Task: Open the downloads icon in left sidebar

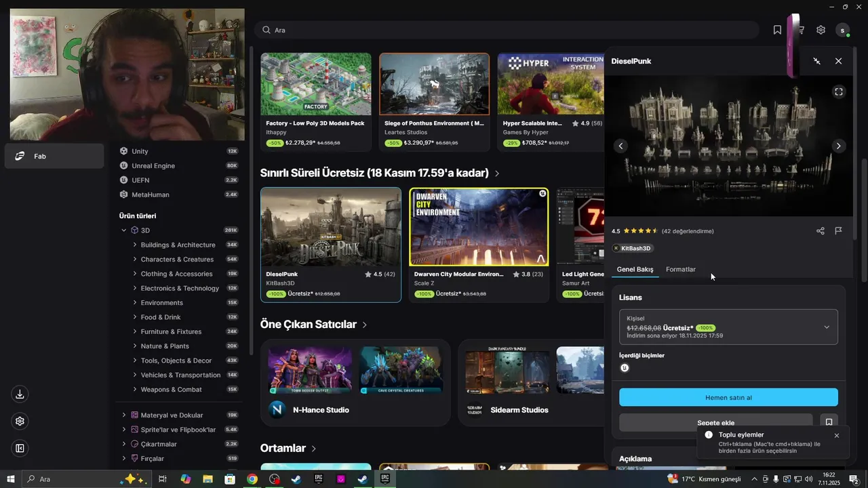Action: [20, 394]
